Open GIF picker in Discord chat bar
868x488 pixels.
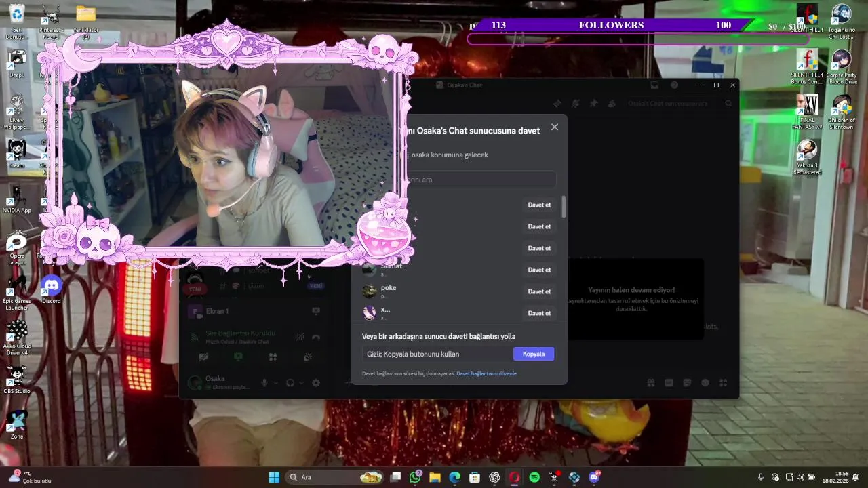coord(669,383)
